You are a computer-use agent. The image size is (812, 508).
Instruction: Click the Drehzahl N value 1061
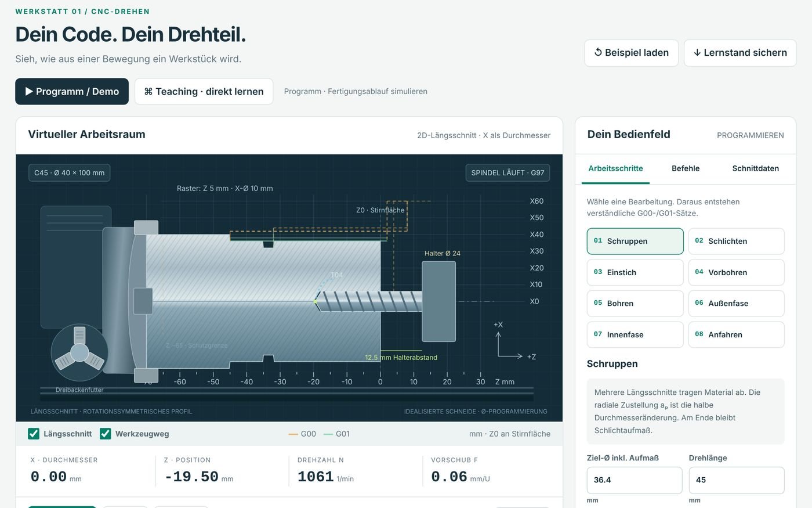[316, 477]
